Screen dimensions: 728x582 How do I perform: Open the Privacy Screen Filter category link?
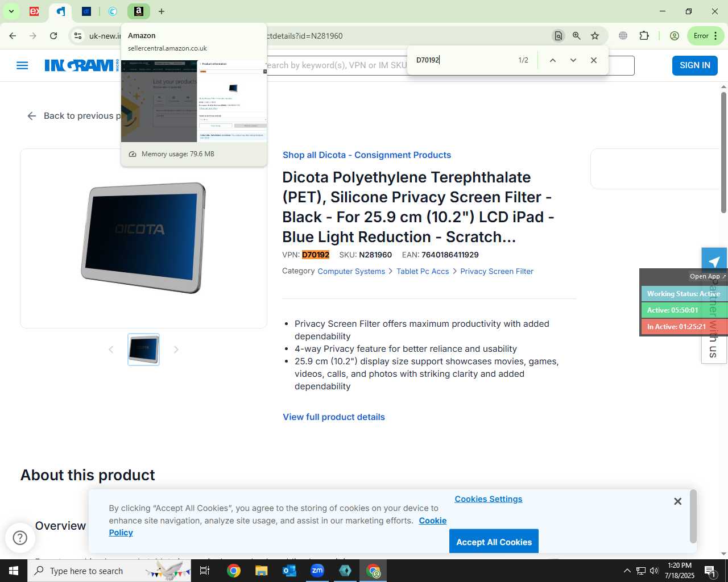tap(497, 272)
